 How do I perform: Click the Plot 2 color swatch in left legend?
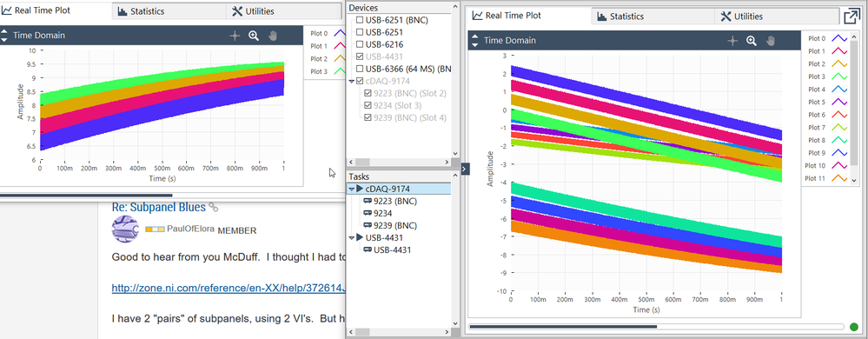pos(340,59)
